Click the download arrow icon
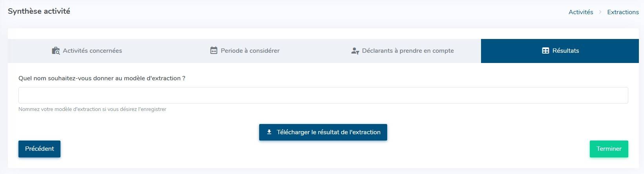Screen dimensions: 644x174 (269, 132)
